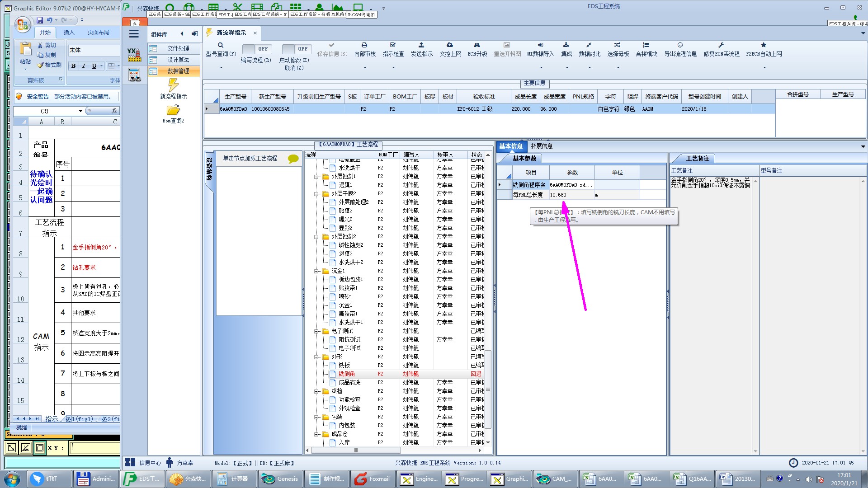
Task: Switch to the 拓展信息 tab
Action: click(542, 146)
